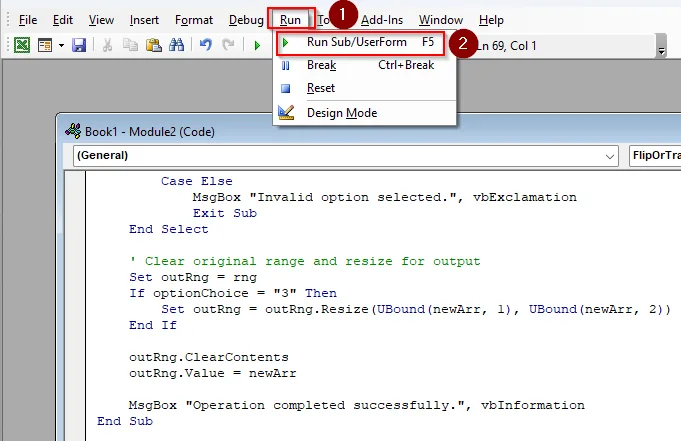Click the 'Case Else' code line

click(x=196, y=181)
